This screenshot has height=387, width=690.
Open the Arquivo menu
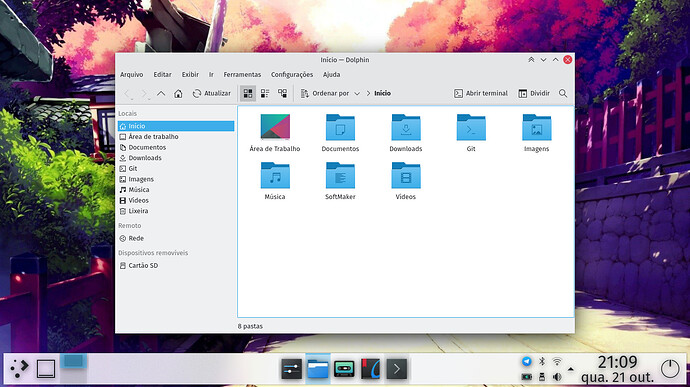(132, 74)
